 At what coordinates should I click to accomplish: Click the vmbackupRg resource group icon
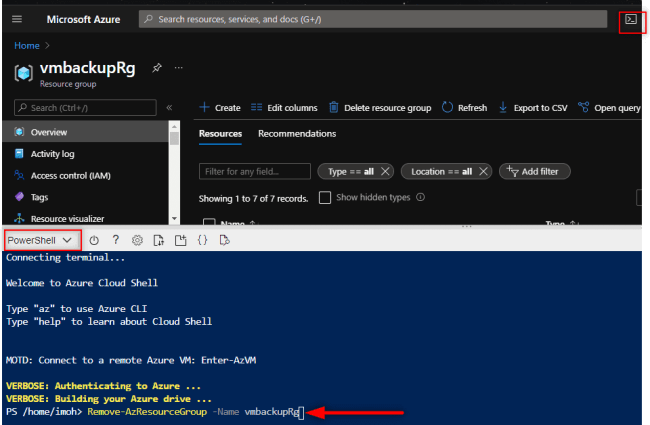24,73
